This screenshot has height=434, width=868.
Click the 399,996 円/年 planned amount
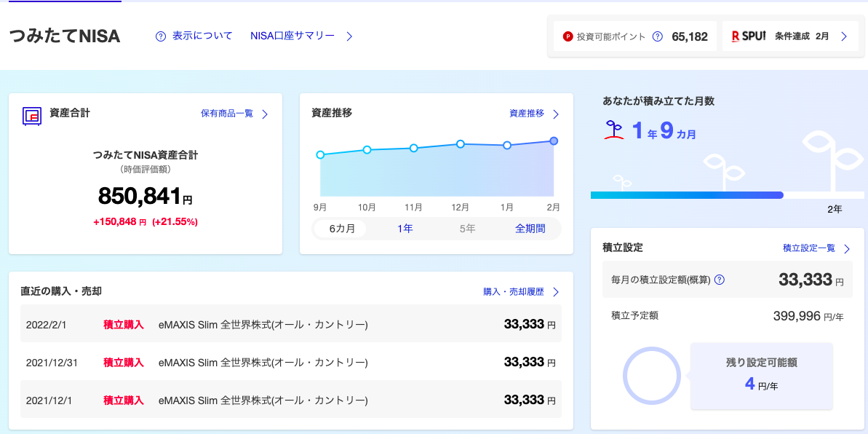tap(808, 316)
